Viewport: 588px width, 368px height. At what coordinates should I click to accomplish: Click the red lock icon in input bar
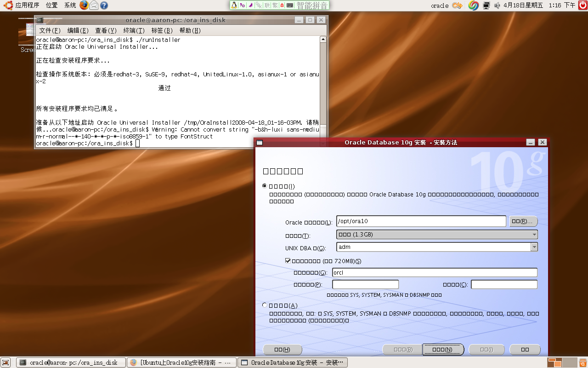pyautogui.click(x=283, y=6)
